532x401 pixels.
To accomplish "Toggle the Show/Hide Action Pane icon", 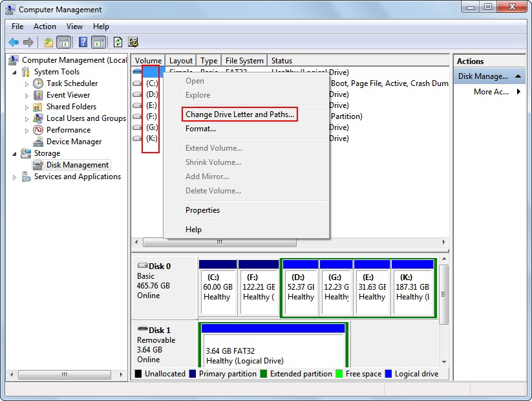I will coord(98,41).
